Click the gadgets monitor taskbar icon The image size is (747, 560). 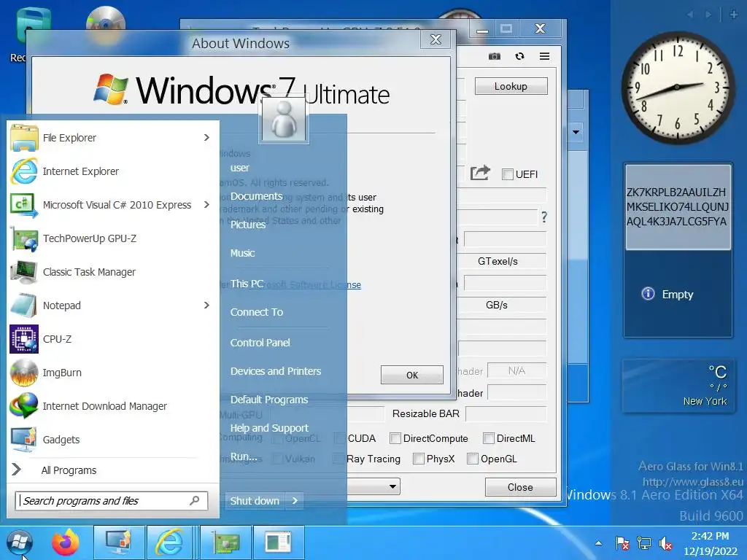tap(119, 542)
